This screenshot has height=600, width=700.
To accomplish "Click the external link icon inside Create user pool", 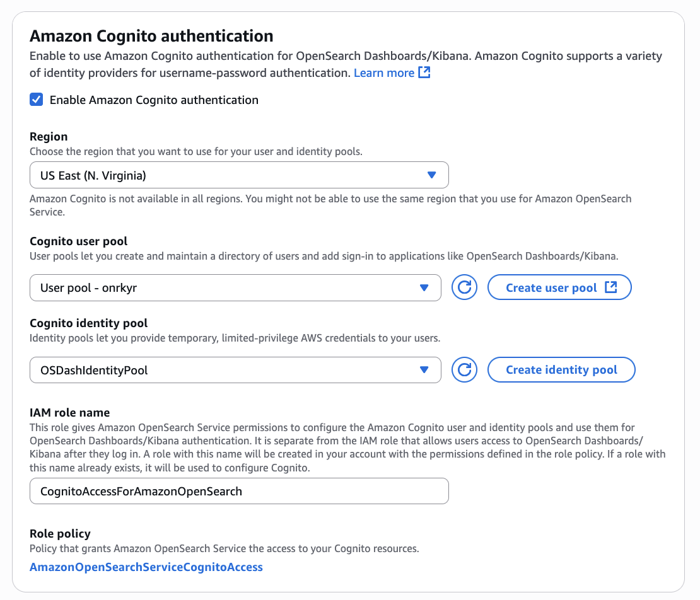I will (x=610, y=287).
